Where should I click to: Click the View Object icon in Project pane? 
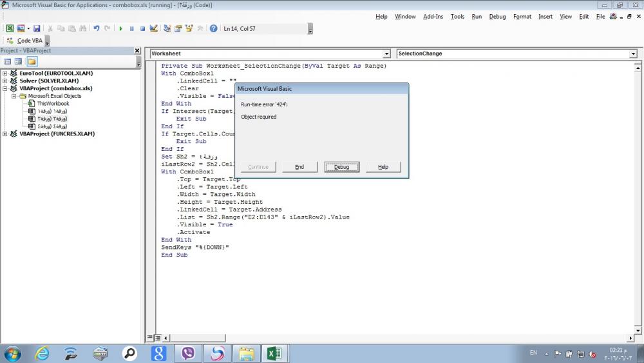coord(19,62)
